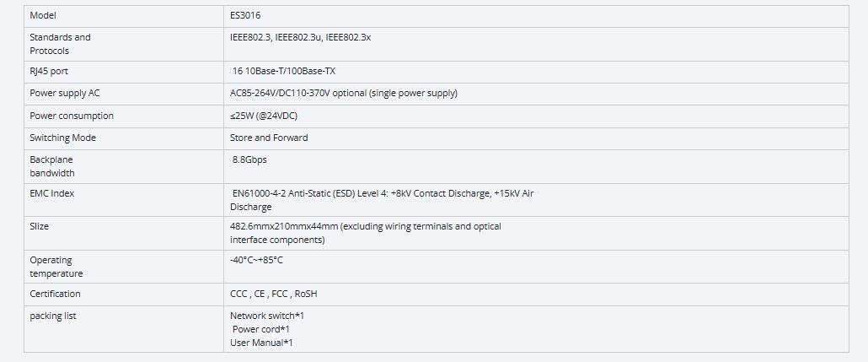Click the Switching Mode label
This screenshot has height=362, width=868.
tap(63, 138)
